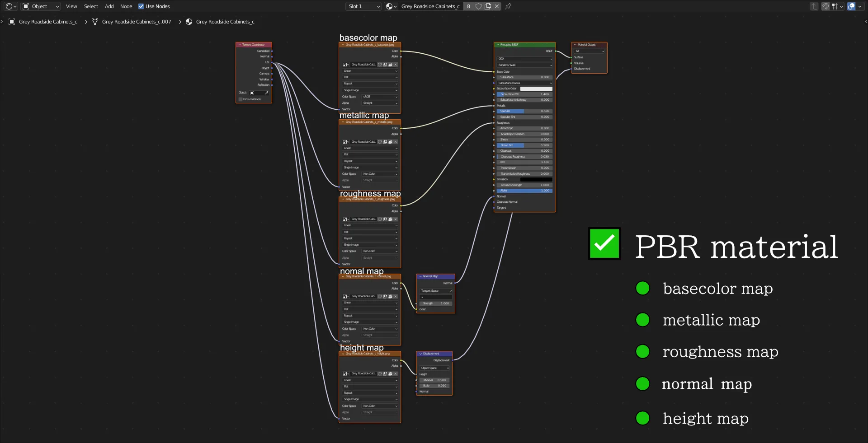Unlink material with the X icon
This screenshot has width=868, height=443.
pyautogui.click(x=497, y=6)
